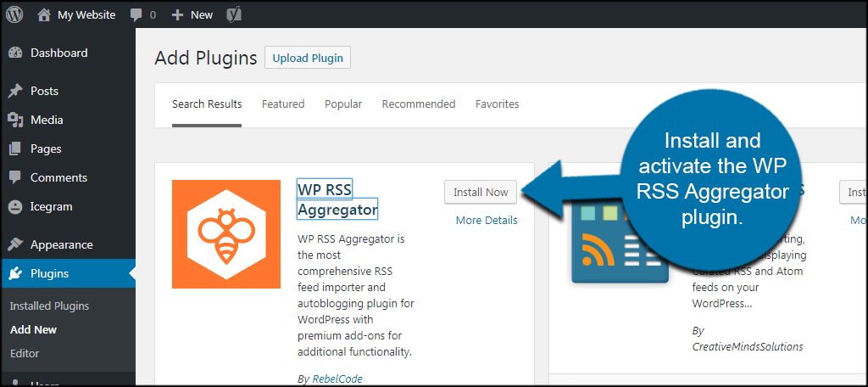Click the Appearance paintbrush icon
868x387 pixels.
tap(15, 244)
